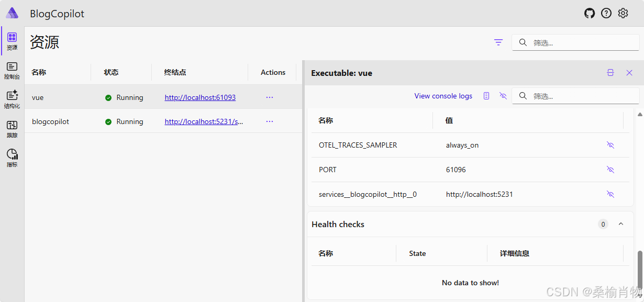Open the 结构化 sidebar page
The image size is (644, 302).
point(12,100)
